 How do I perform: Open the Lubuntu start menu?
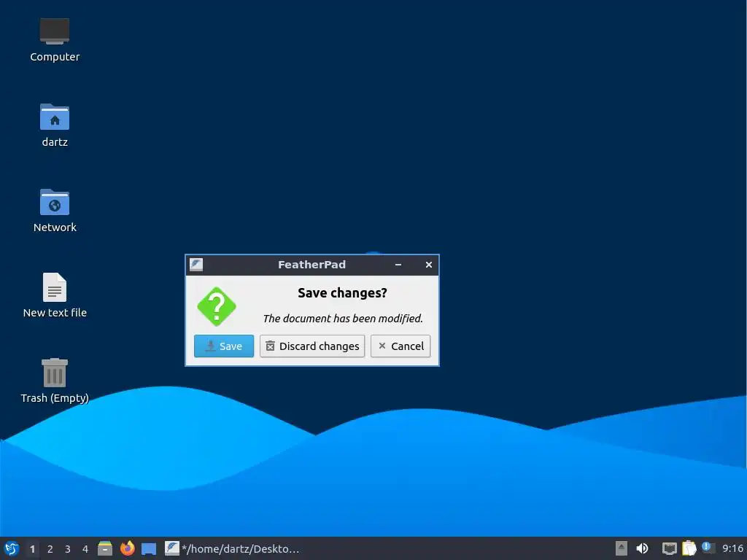12,548
